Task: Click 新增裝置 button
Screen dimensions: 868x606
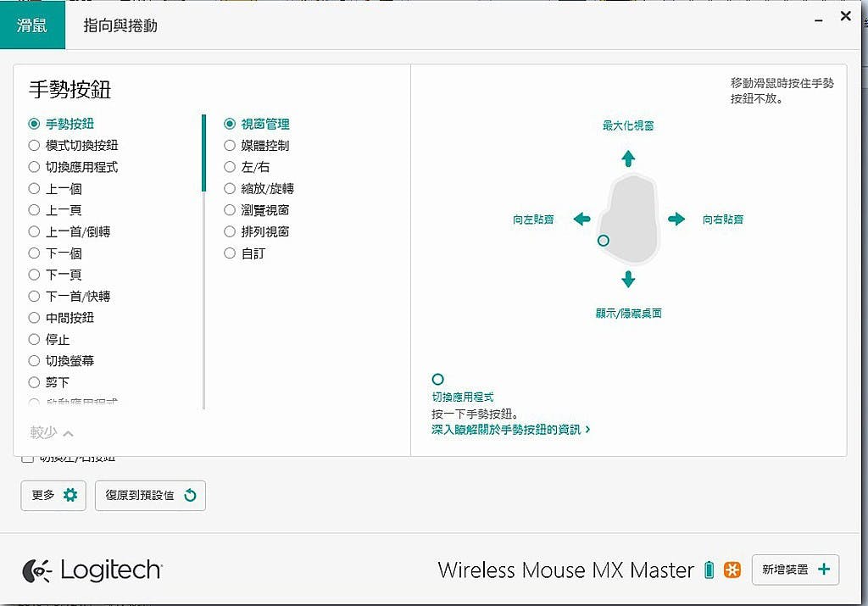Action: [x=795, y=570]
